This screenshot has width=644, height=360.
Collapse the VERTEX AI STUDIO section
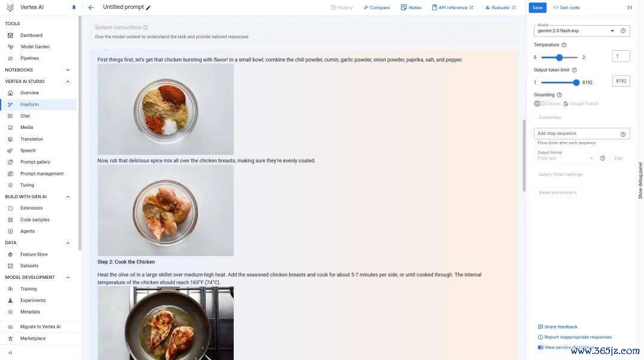[x=68, y=81]
